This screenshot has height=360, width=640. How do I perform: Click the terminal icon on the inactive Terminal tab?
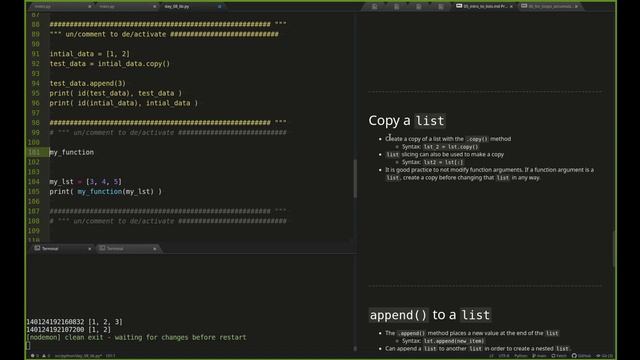point(102,248)
